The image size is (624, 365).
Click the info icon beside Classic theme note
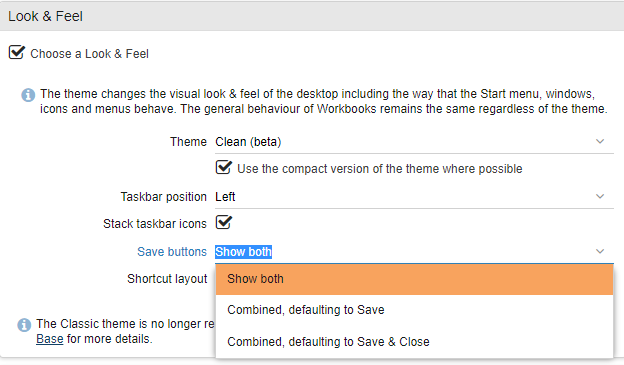24,325
